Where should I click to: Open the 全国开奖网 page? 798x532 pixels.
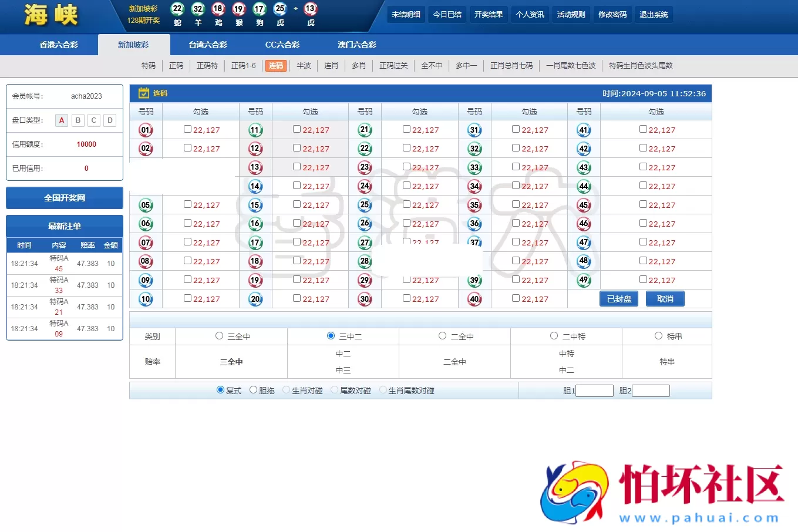[x=64, y=198]
